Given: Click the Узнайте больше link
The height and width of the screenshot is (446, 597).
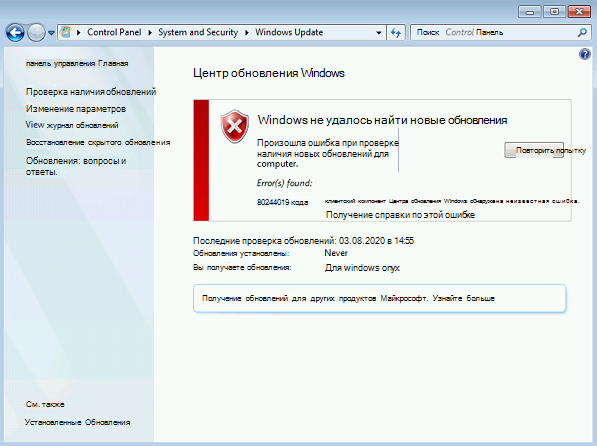Looking at the screenshot, I should coord(463,298).
